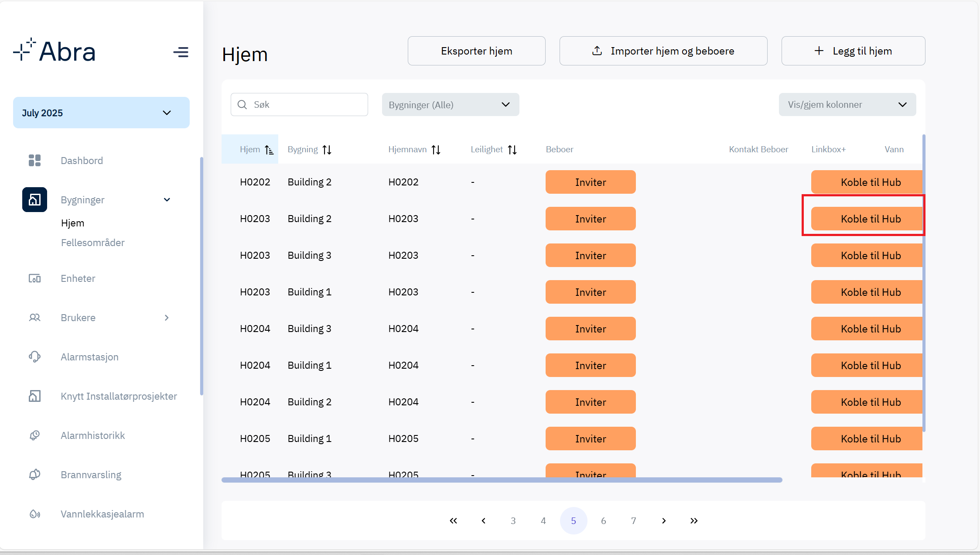Open Vannlekkasjealarm in the sidebar
The image size is (980, 555).
(x=102, y=514)
